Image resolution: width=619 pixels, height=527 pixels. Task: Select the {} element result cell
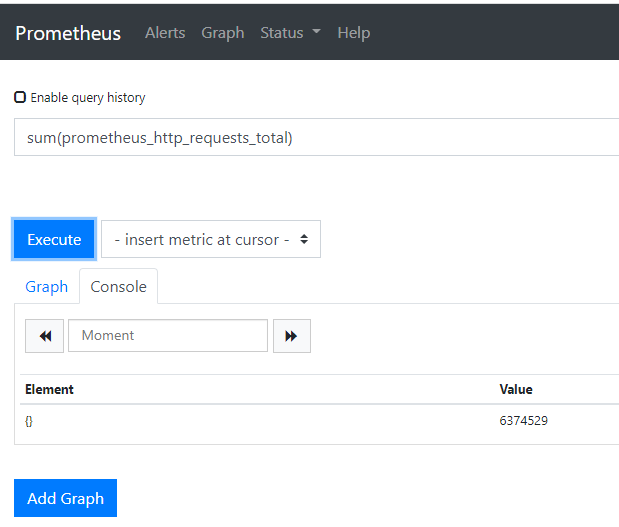(x=29, y=422)
